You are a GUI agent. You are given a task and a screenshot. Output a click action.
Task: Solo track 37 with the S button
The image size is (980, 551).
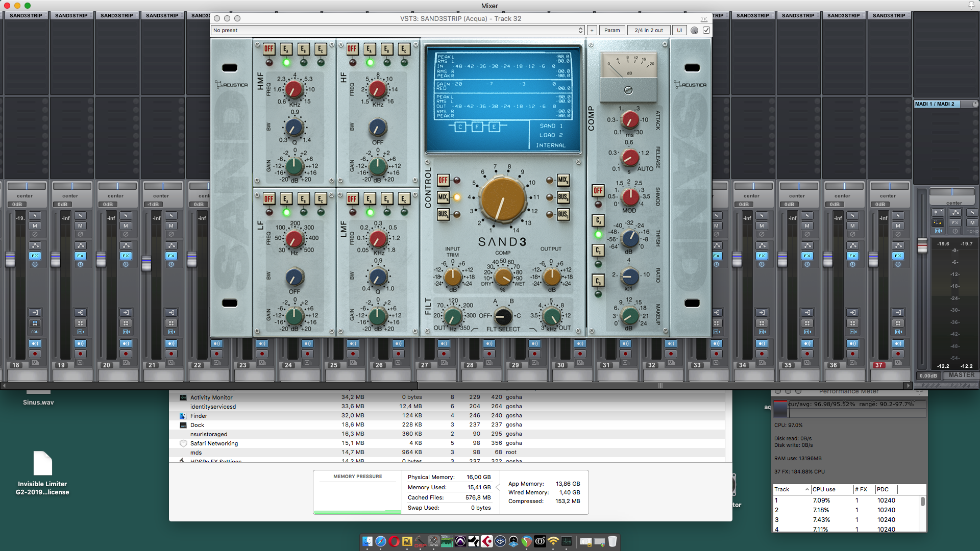(898, 215)
